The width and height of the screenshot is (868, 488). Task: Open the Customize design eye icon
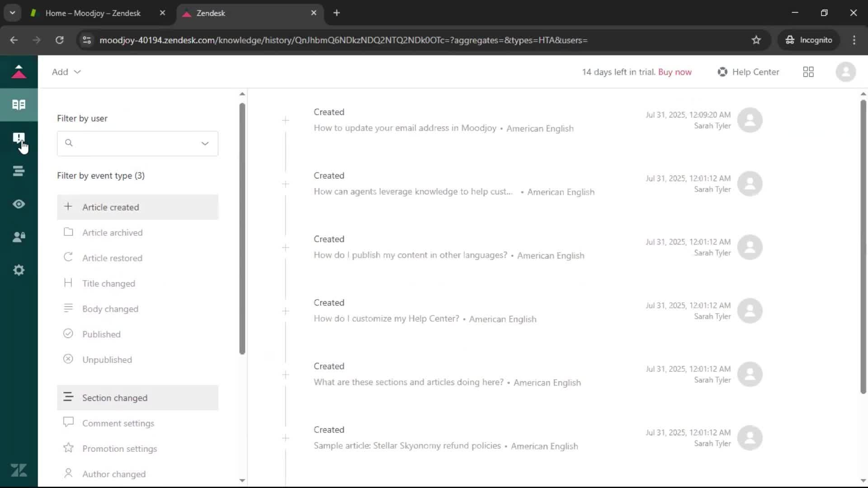tap(19, 204)
